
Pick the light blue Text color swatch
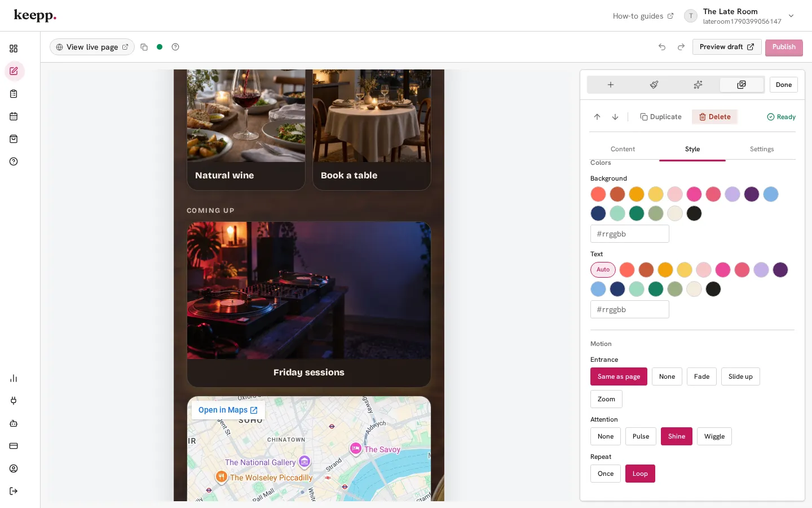598,289
